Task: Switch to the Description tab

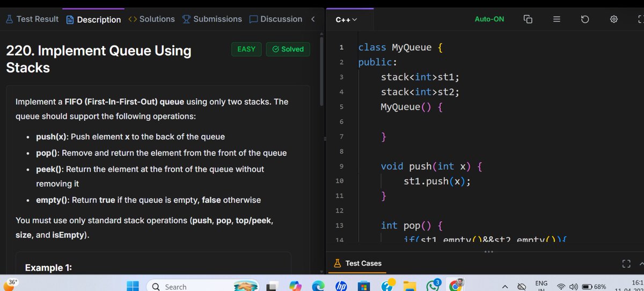Action: click(x=94, y=19)
